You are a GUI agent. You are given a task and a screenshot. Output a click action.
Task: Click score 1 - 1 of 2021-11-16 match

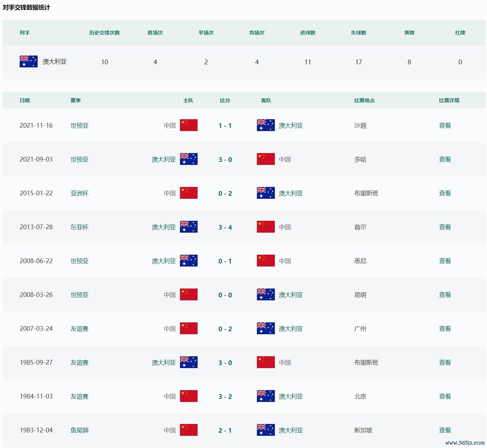point(225,126)
